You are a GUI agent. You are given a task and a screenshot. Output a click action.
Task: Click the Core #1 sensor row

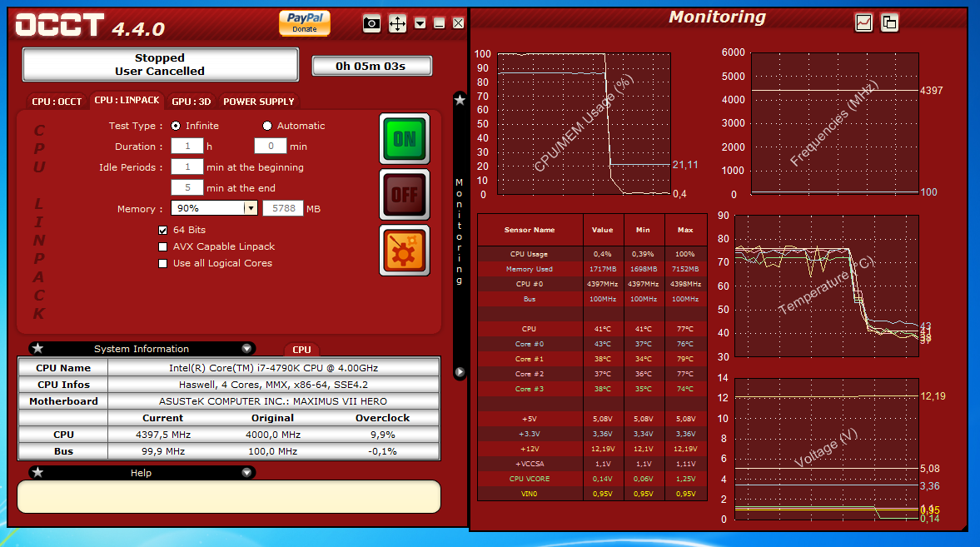click(x=592, y=359)
